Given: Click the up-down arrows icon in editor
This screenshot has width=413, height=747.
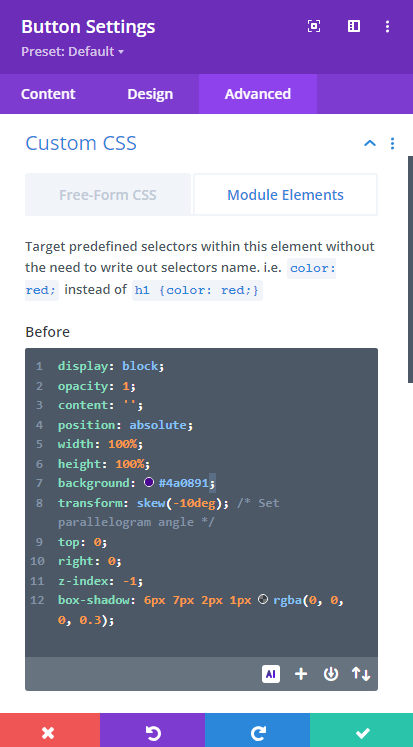Looking at the screenshot, I should coord(361,674).
